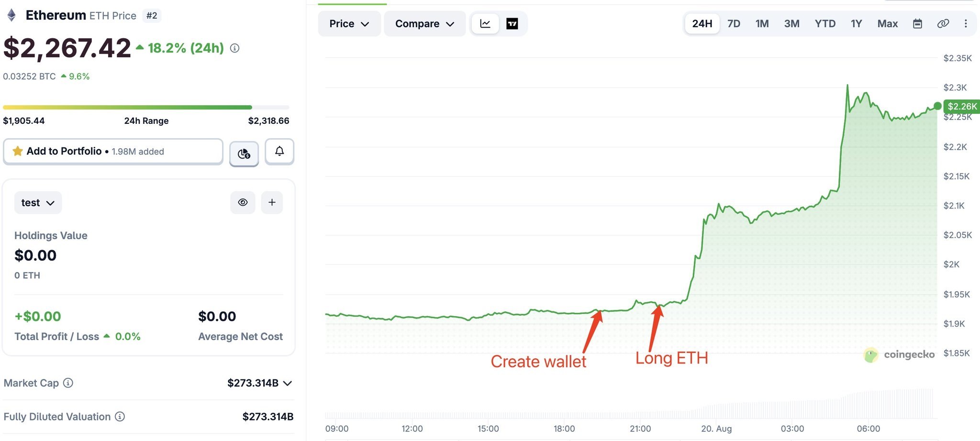Screen dimensions: 980x441
Task: Click the star to favorite Ethereum
Action: (18, 151)
